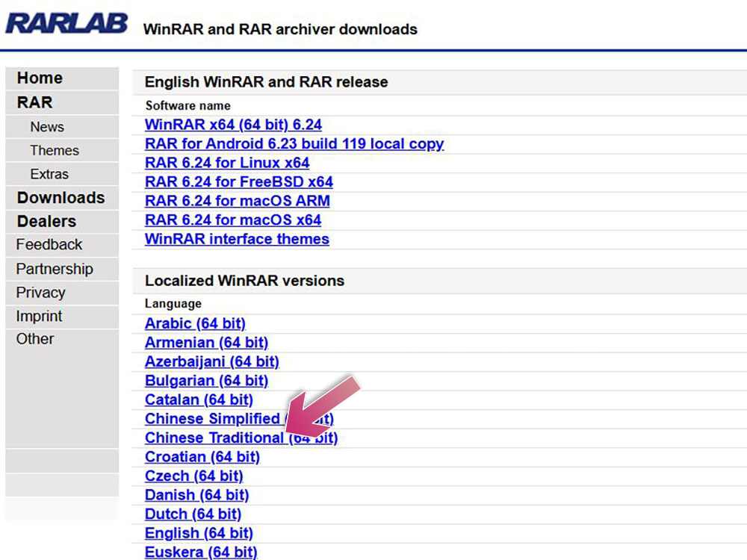747x560 pixels.
Task: Download the Armenian (64 bit) version
Action: coord(207,343)
